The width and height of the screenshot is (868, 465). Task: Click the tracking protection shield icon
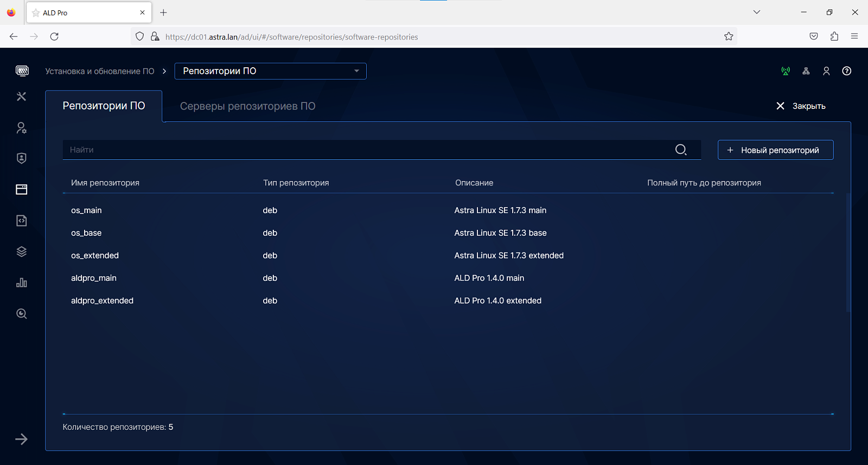pyautogui.click(x=139, y=36)
